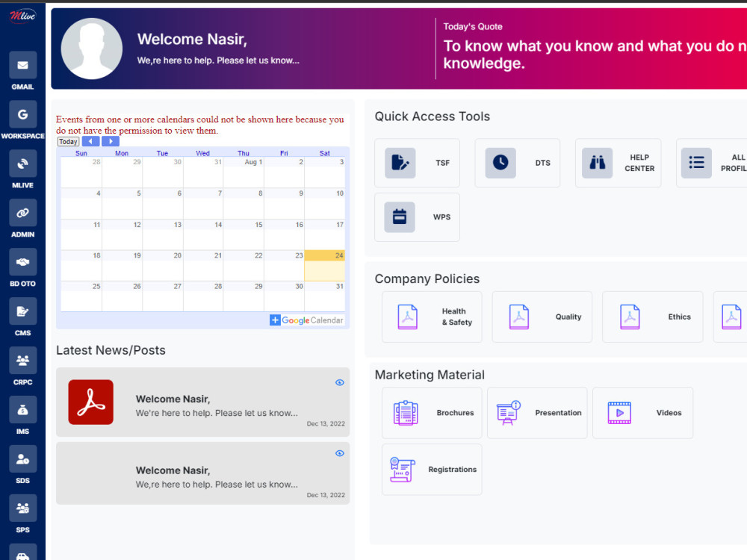Click the eye icon on the second news post
The width and height of the screenshot is (747, 560).
(340, 453)
